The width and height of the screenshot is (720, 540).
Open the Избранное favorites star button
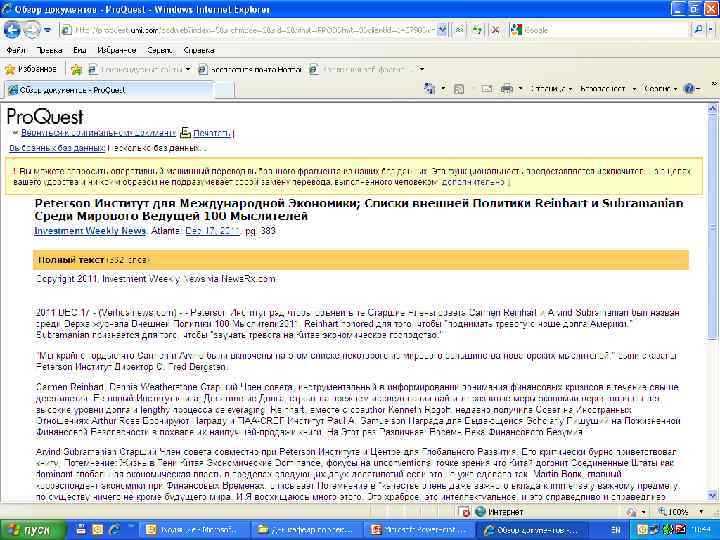pos(30,69)
